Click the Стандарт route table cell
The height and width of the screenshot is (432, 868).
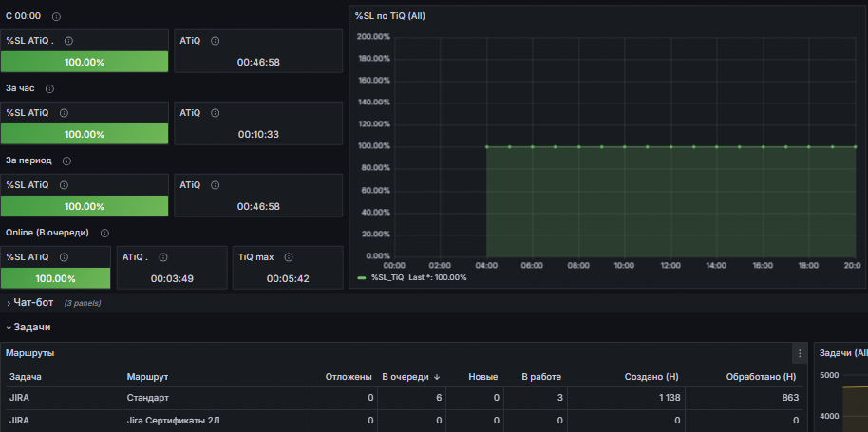[x=217, y=398]
